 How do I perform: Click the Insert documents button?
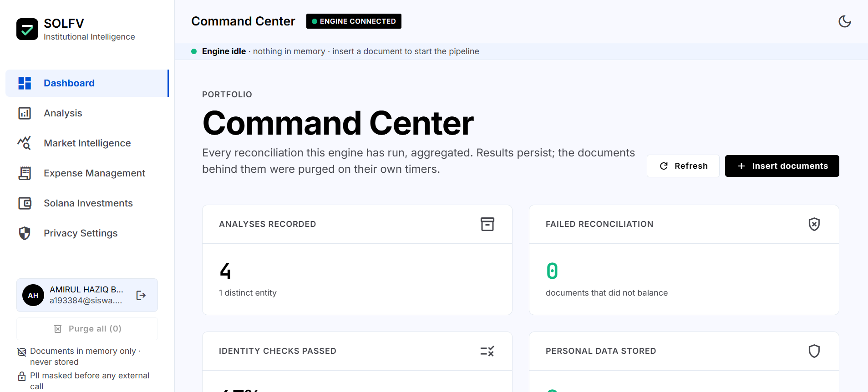[782, 166]
